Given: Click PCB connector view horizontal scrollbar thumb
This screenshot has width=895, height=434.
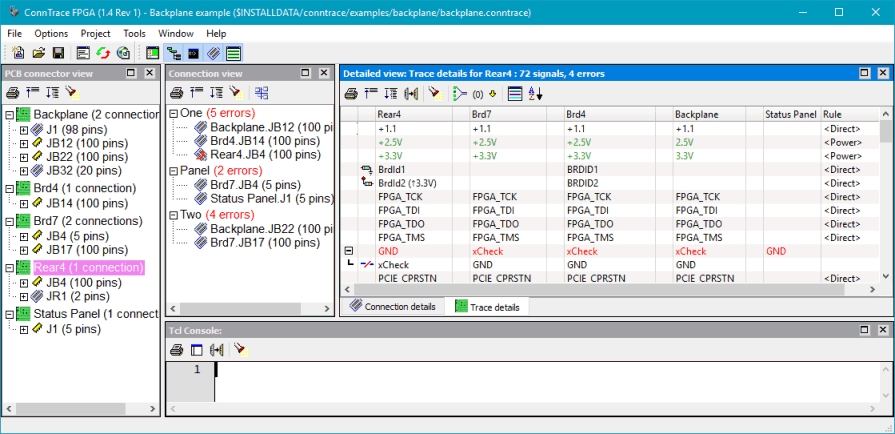Looking at the screenshot, I should (x=70, y=409).
